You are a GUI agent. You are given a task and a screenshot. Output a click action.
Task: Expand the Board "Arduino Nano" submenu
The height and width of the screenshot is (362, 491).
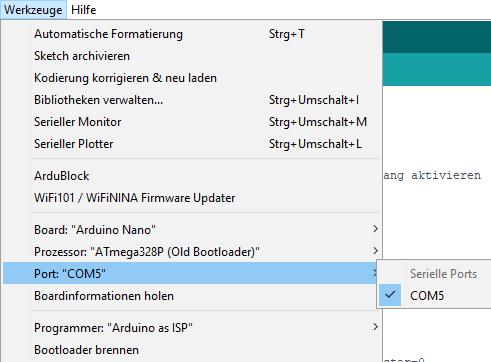pyautogui.click(x=191, y=230)
